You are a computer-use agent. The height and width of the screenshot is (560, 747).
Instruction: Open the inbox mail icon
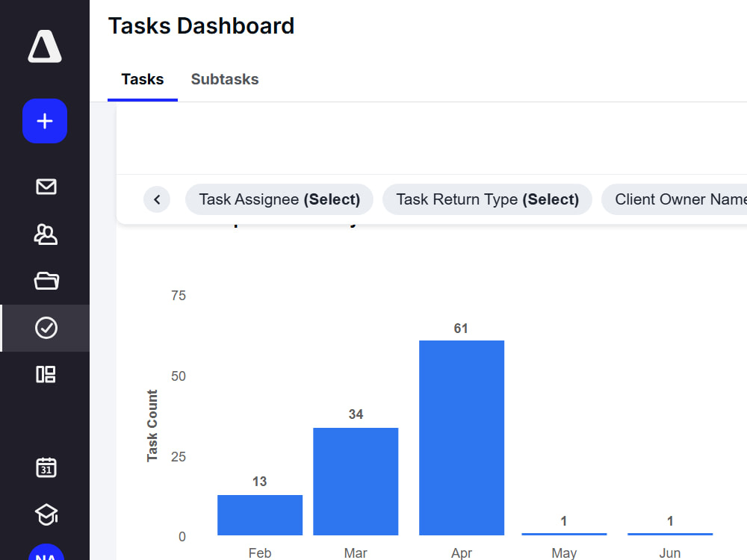coord(46,187)
